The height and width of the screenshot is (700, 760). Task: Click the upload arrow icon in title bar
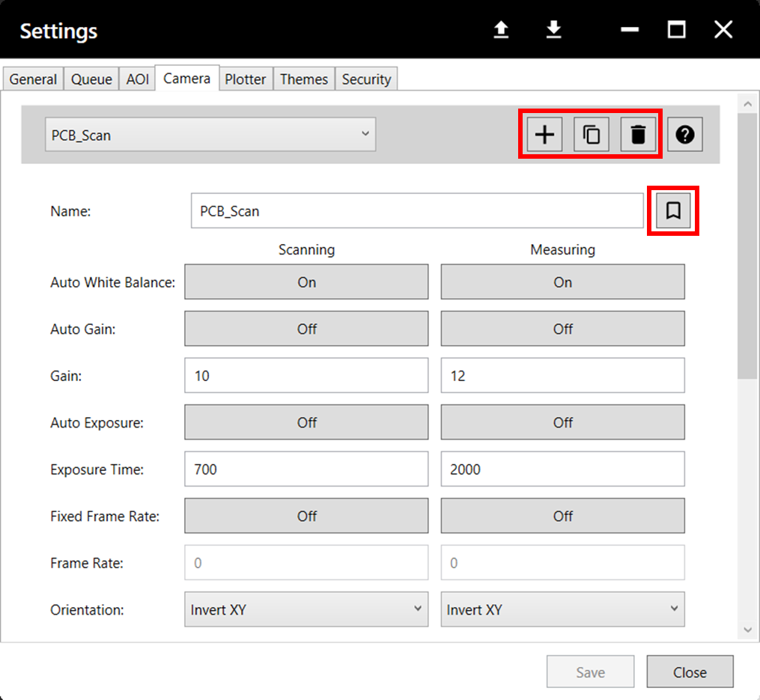[501, 29]
